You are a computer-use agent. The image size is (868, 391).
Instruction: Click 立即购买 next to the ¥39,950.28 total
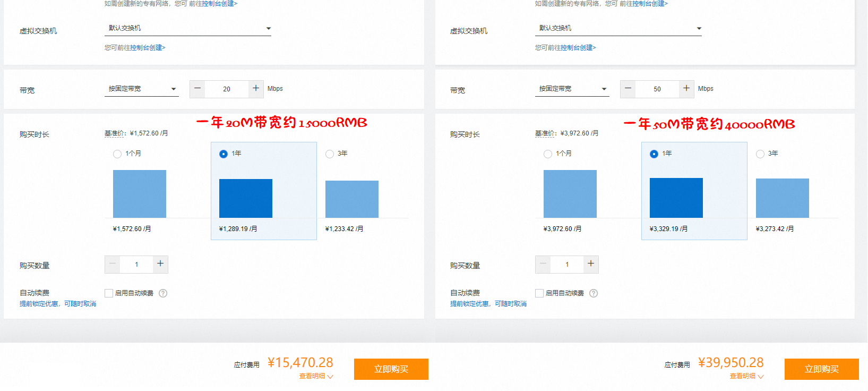(821, 369)
